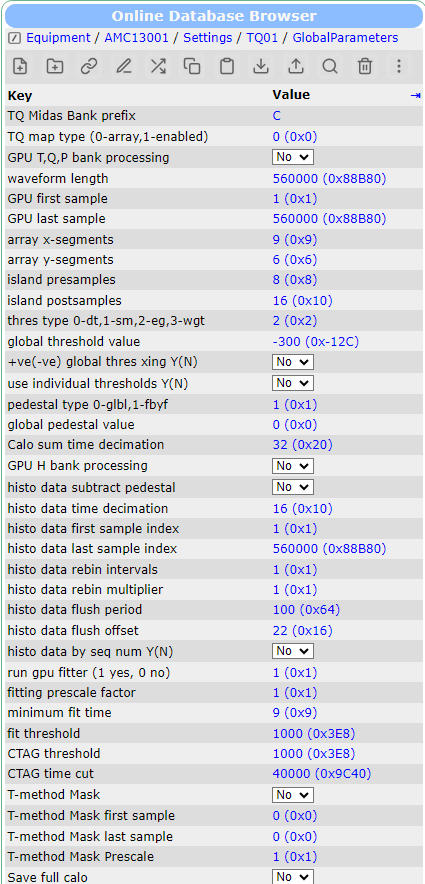Click the copy keys icon

point(192,66)
